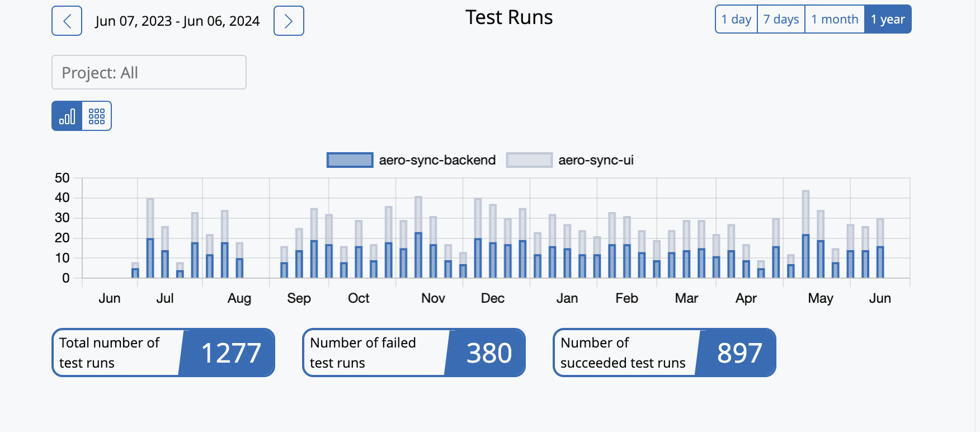This screenshot has height=432, width=980.
Task: Select the 1 day range
Action: coord(736,19)
